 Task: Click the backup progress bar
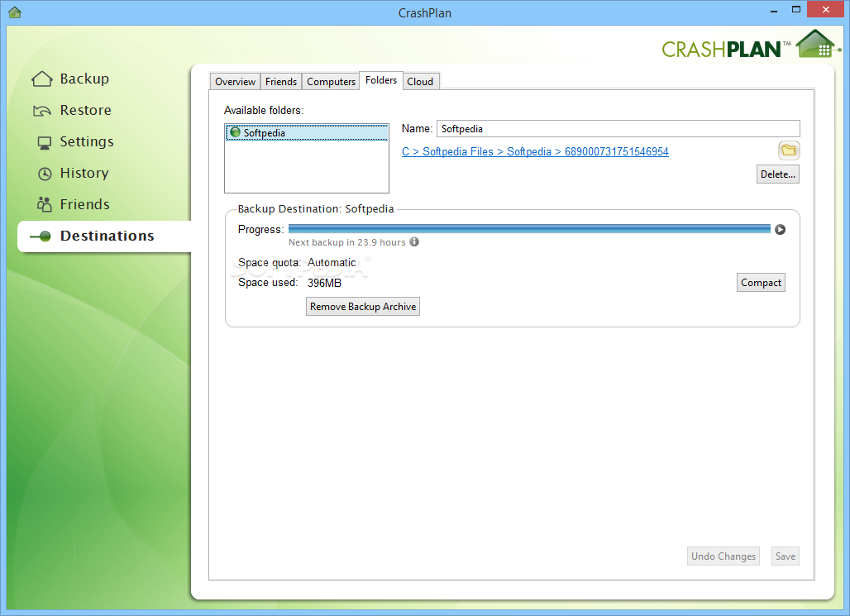(x=529, y=229)
